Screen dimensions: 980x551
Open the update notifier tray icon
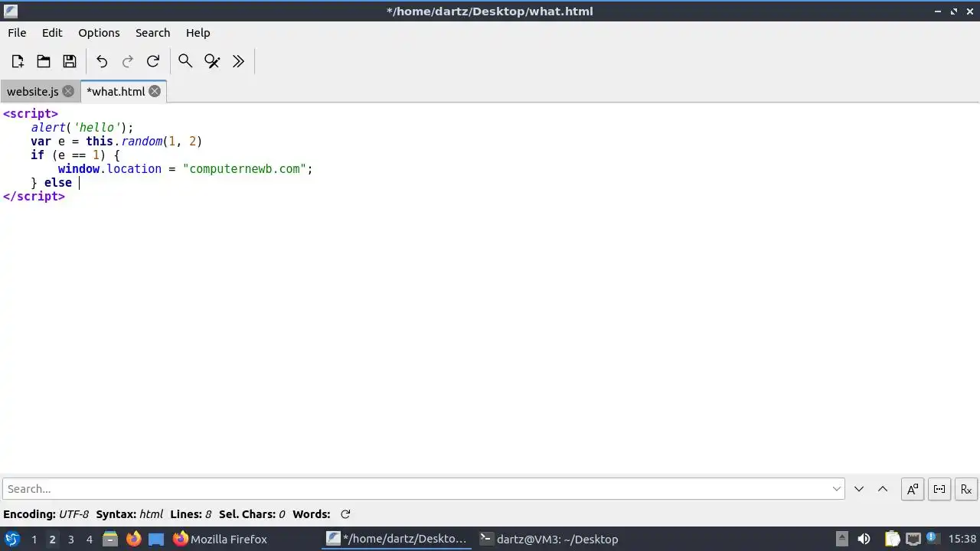point(933,539)
